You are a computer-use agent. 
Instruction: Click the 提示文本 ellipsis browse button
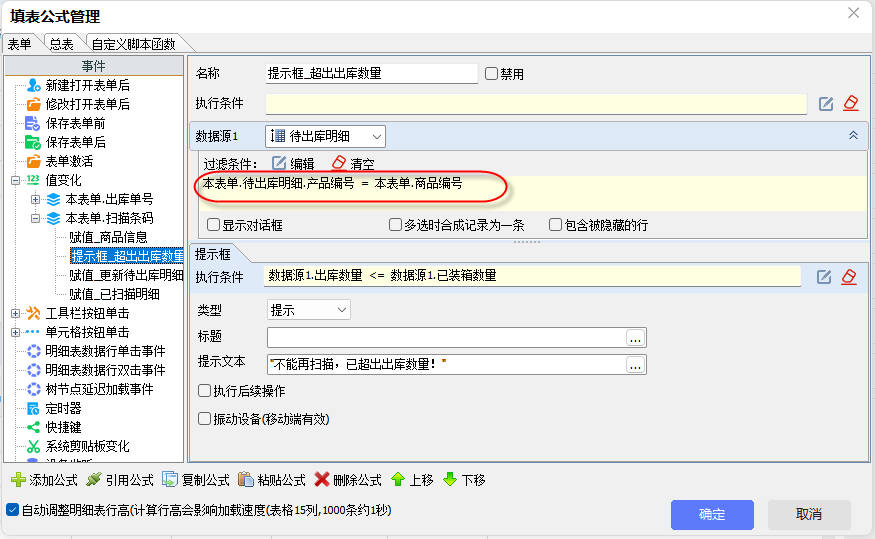635,366
